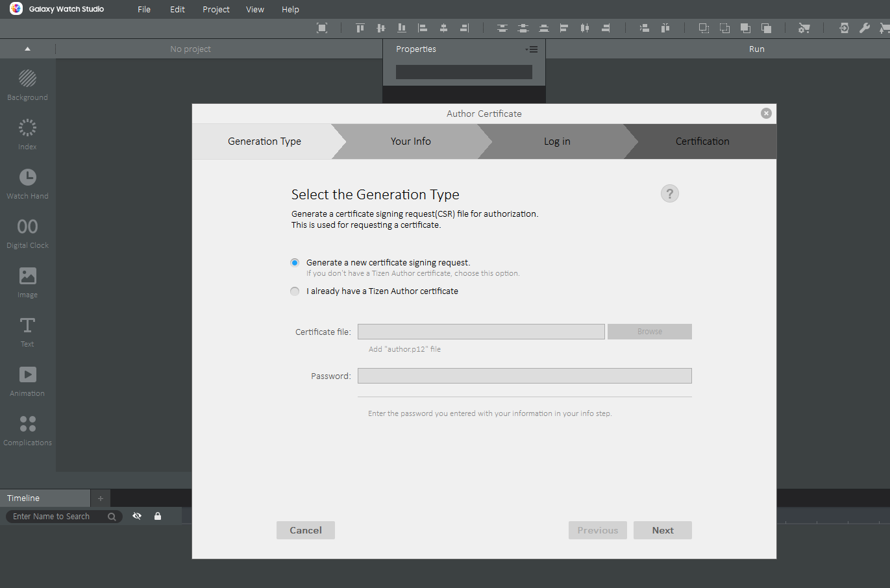
Task: Click the align bottom edges icon
Action: pos(402,28)
